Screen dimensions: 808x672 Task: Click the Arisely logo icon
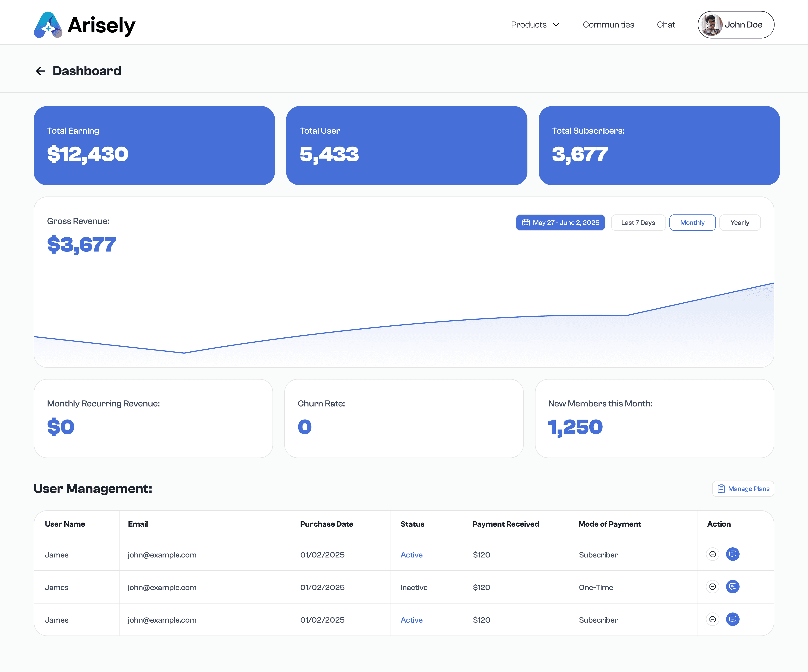[x=48, y=25]
